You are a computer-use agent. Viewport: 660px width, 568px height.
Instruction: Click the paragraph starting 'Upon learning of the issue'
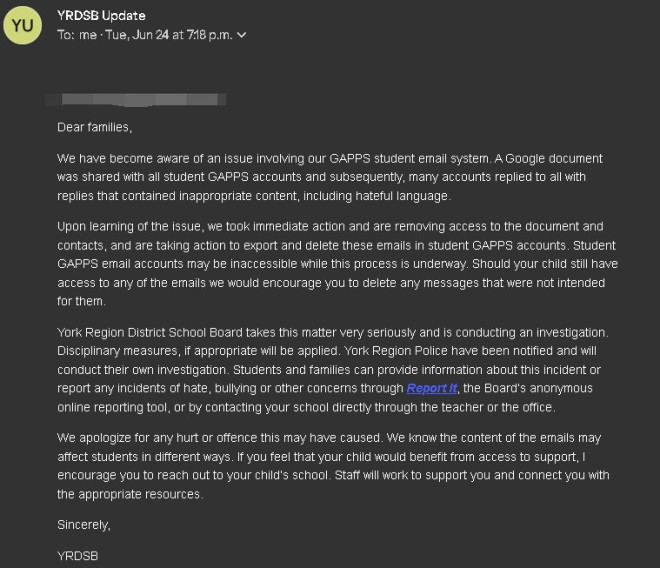coord(330,263)
